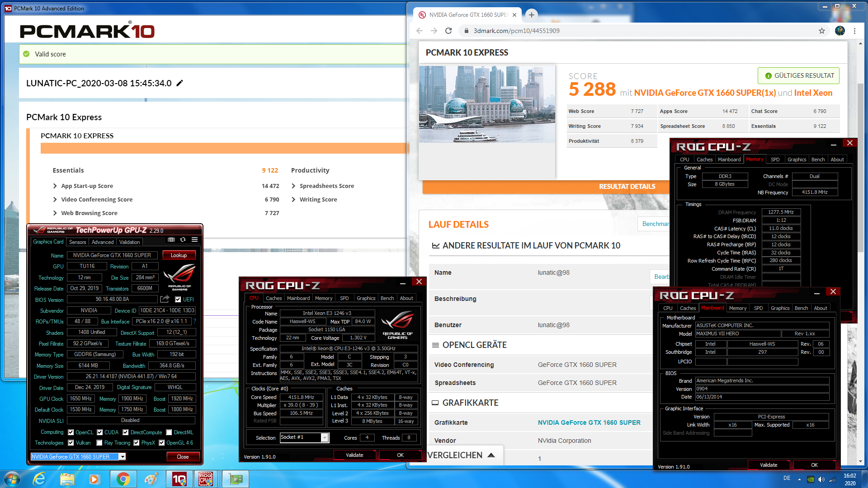Image resolution: width=868 pixels, height=488 pixels.
Task: Toggle the CUDA checkbox
Action: click(x=100, y=432)
